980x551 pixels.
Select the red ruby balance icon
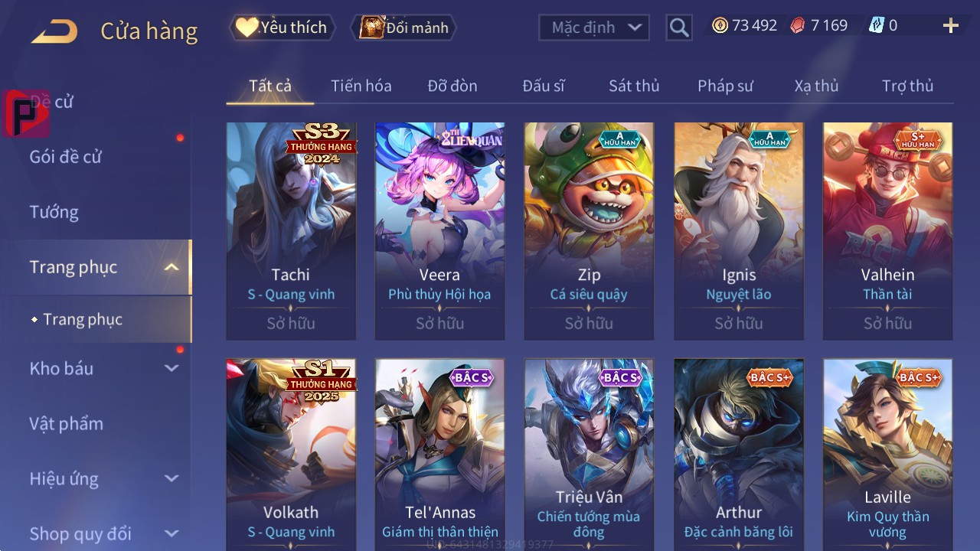798,25
